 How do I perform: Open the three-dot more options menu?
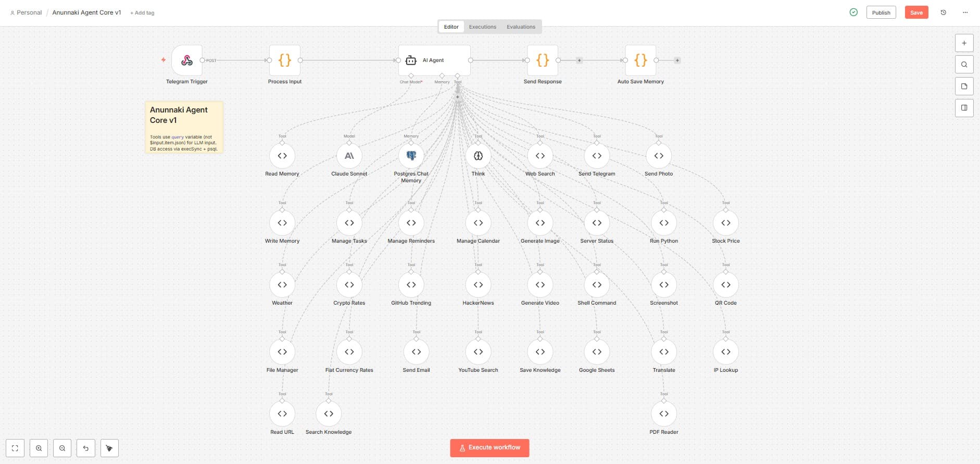point(965,12)
